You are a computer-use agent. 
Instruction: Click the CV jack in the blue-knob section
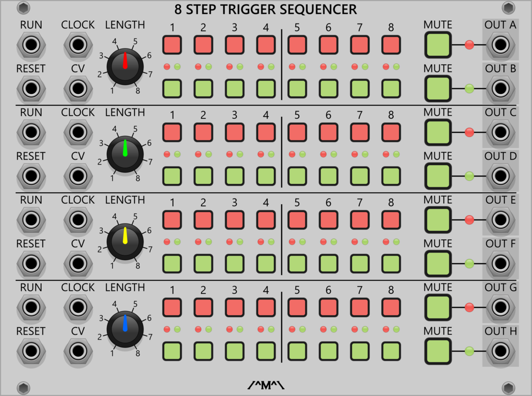coord(78,351)
